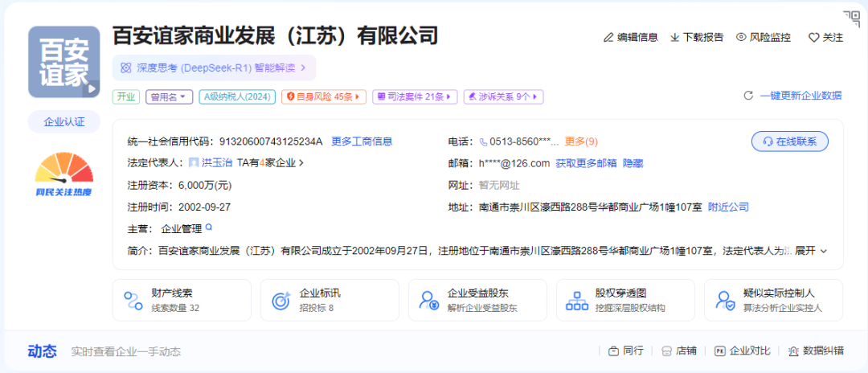Click the 关注 heart icon
Screen dimensions: 868x373
pyautogui.click(x=813, y=38)
